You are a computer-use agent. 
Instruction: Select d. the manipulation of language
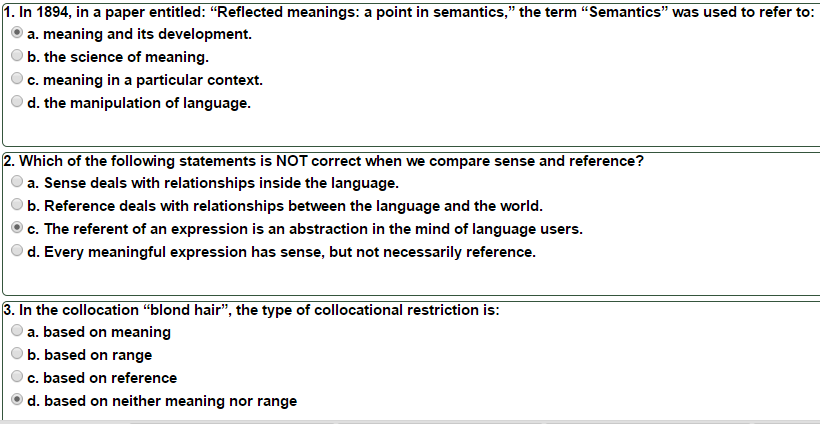(x=17, y=101)
